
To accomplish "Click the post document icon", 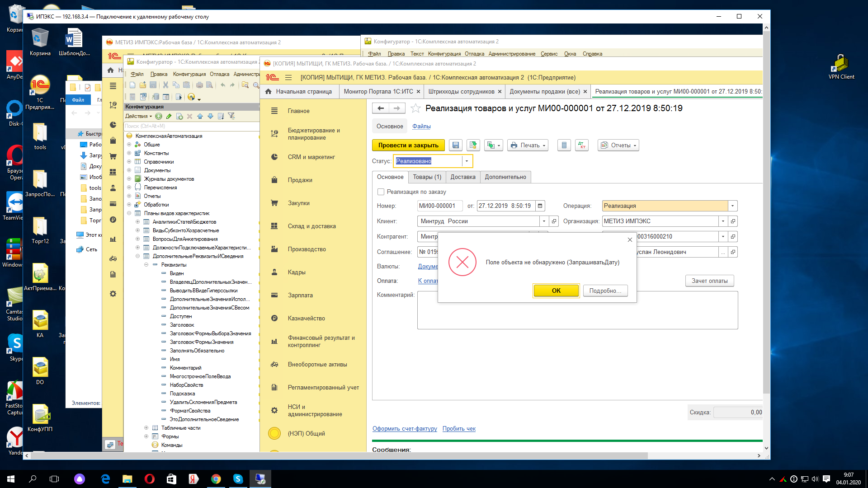I will (473, 145).
